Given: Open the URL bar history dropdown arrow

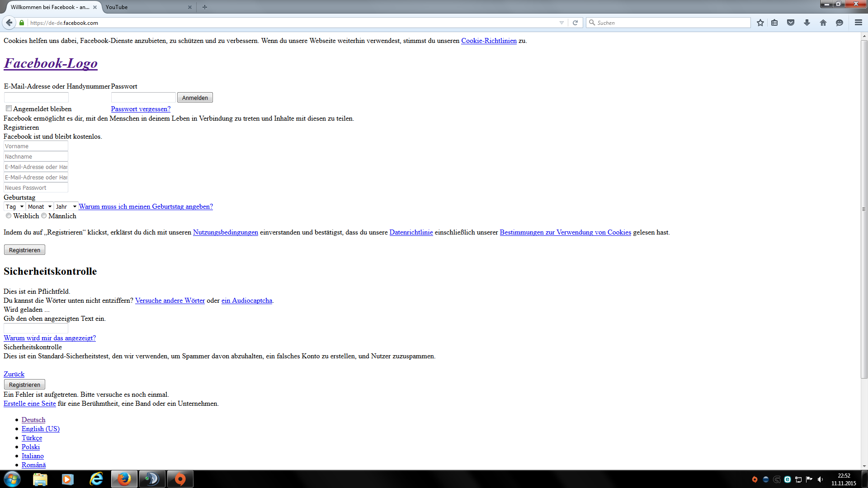Looking at the screenshot, I should pos(561,23).
